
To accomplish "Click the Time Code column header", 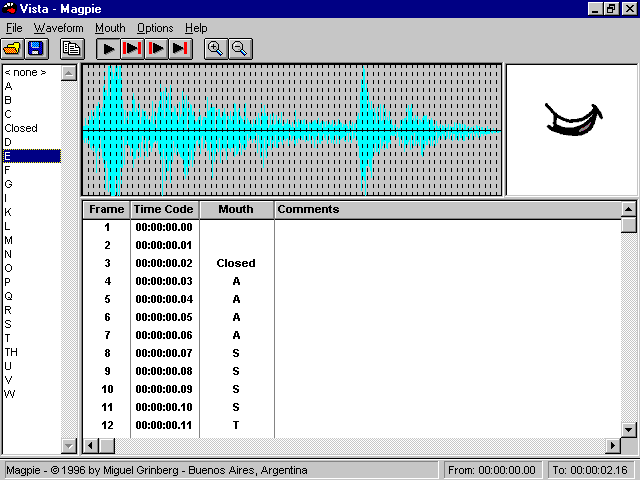I will point(164,210).
